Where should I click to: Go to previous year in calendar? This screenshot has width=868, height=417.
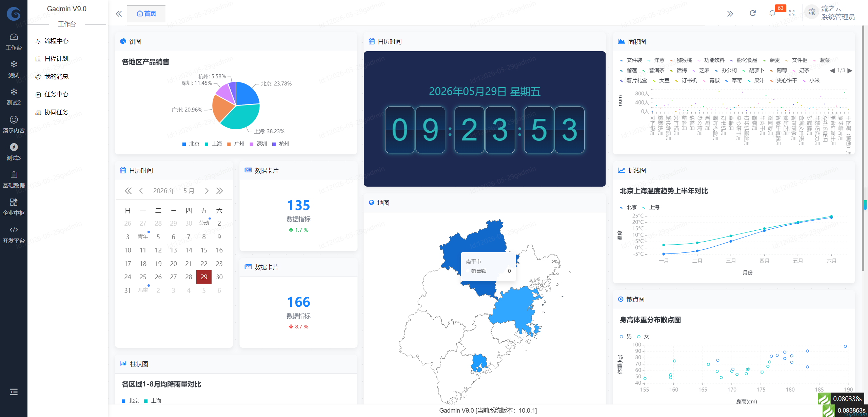point(128,191)
